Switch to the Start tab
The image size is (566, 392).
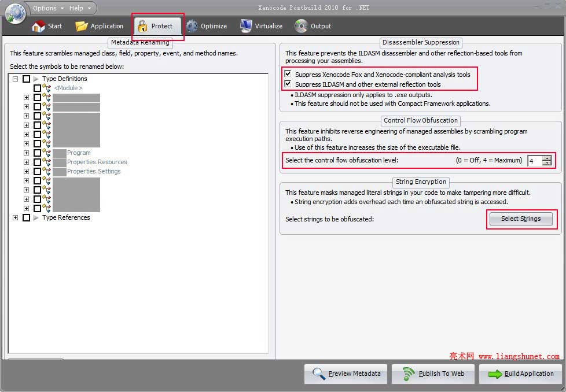click(47, 27)
